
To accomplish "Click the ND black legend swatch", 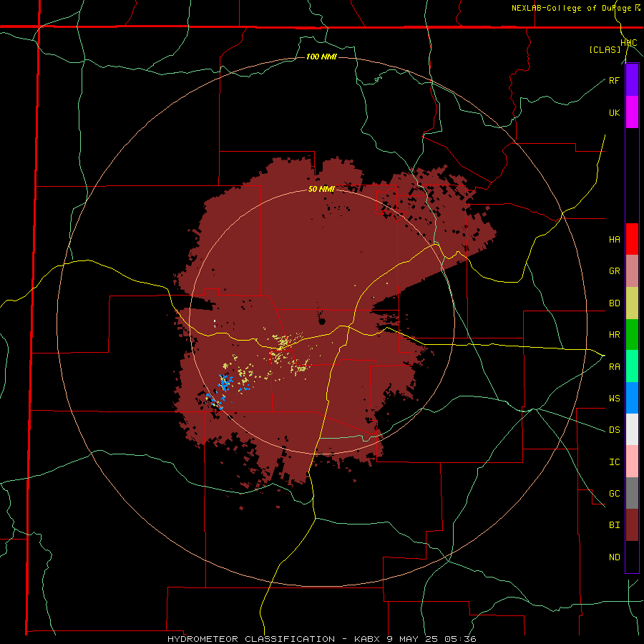I will pos(632,557).
